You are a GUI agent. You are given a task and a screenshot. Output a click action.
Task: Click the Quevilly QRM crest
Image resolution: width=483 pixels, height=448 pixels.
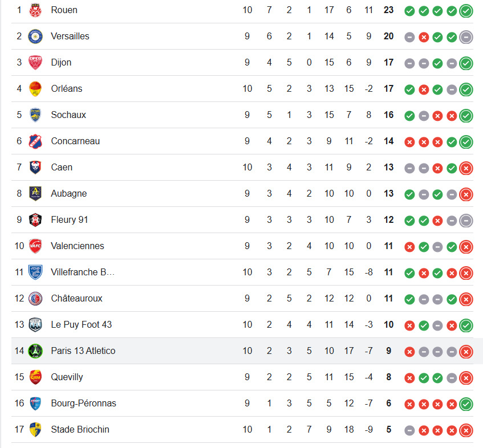(35, 377)
